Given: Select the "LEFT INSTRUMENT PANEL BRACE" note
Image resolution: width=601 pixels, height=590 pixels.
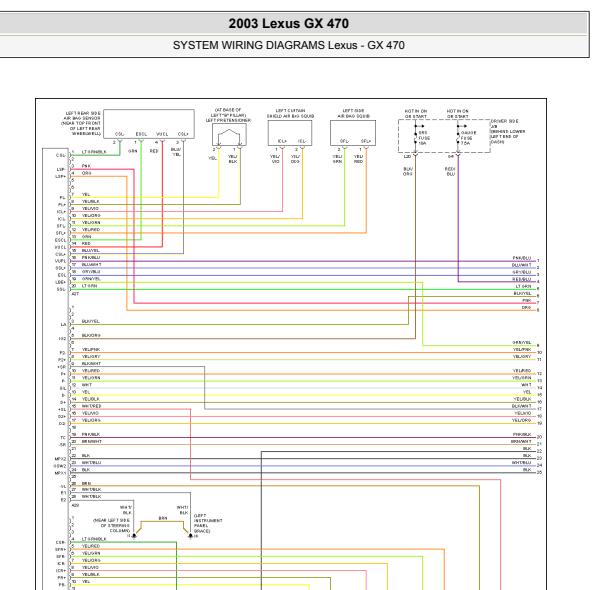Looking at the screenshot, I should click(208, 523).
